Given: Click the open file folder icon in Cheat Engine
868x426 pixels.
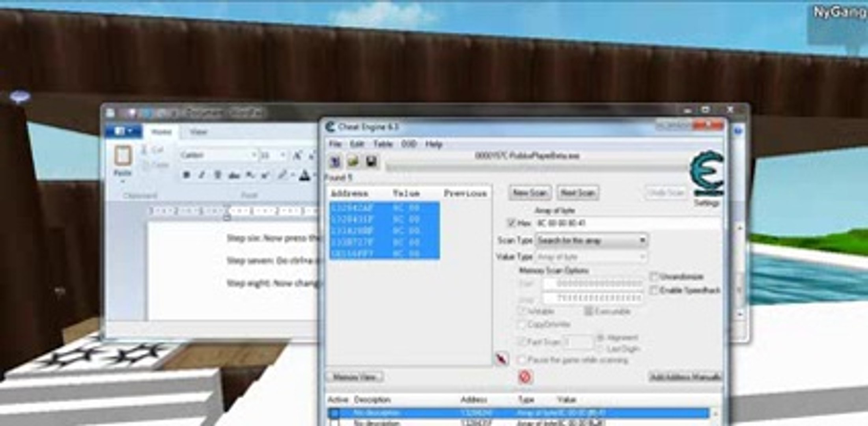Looking at the screenshot, I should coord(353,162).
